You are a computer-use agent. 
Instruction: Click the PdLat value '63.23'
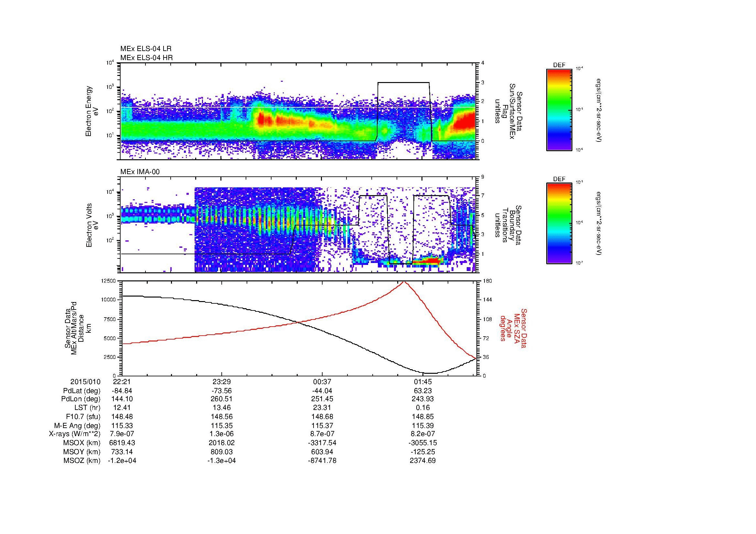(423, 391)
